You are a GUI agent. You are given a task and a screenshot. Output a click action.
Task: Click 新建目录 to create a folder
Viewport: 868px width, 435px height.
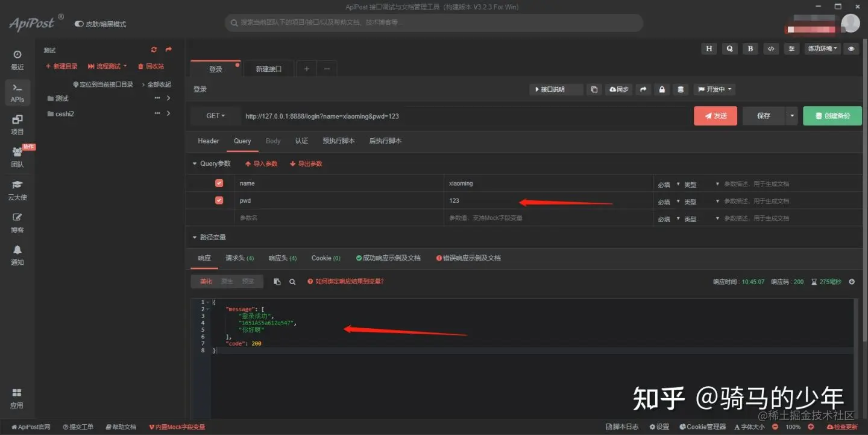[x=62, y=66]
